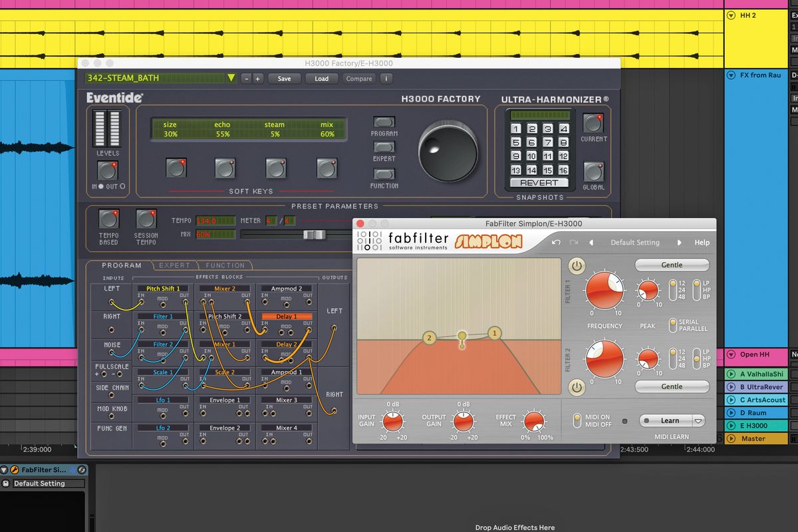The height and width of the screenshot is (532, 798).
Task: Open the preset list via the green triangle
Action: pos(230,78)
